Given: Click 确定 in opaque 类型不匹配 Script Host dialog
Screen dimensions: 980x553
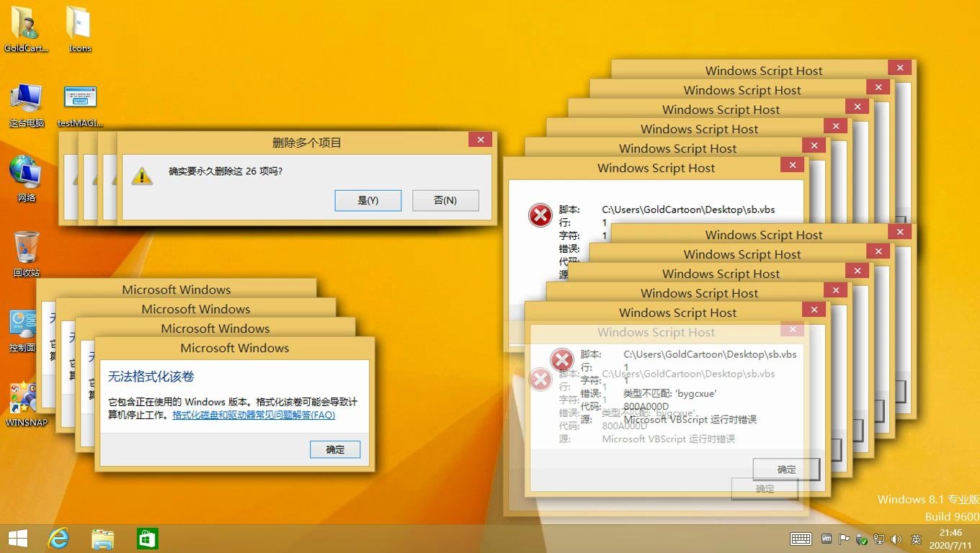Looking at the screenshot, I should 786,469.
